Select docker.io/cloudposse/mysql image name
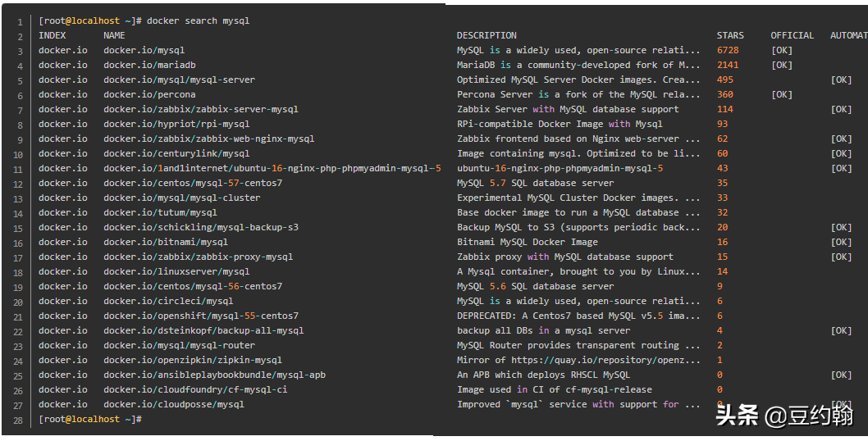The height and width of the screenshot is (441, 868). [x=174, y=404]
